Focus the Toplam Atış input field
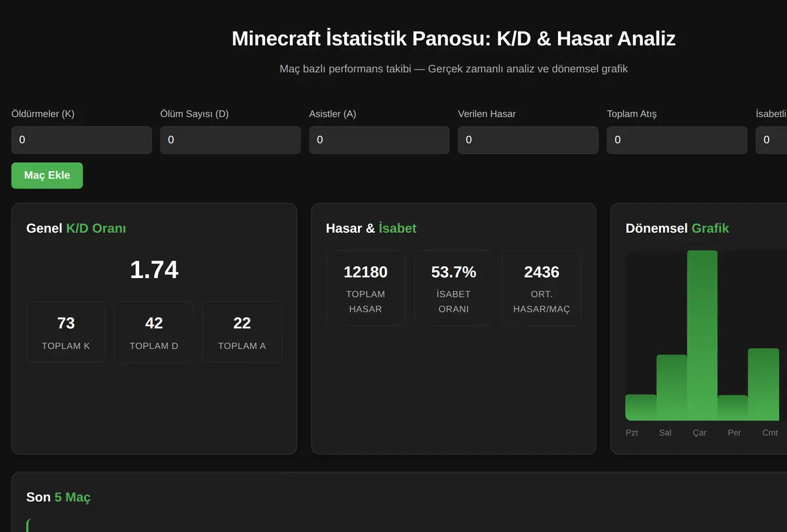This screenshot has width=787, height=532. [677, 140]
